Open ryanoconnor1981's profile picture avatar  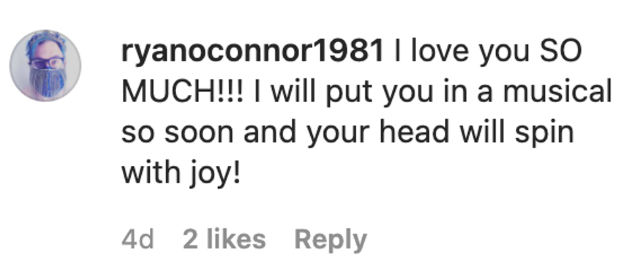coord(45,66)
